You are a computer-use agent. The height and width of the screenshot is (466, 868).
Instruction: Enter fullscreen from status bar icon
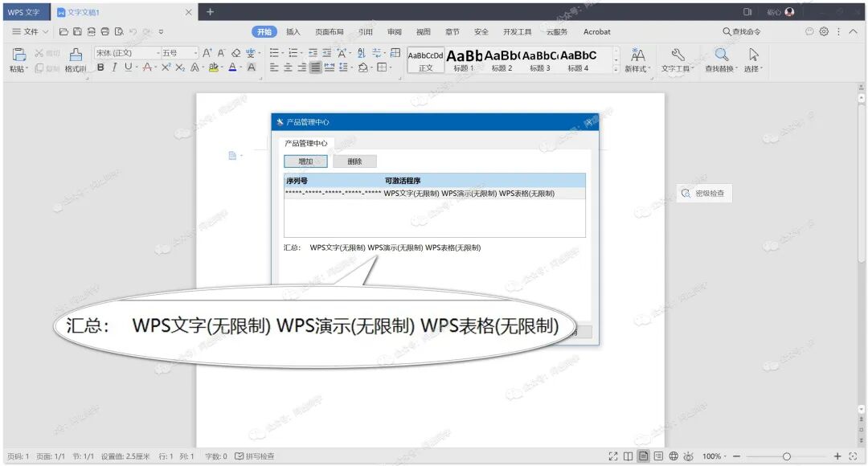[612, 456]
